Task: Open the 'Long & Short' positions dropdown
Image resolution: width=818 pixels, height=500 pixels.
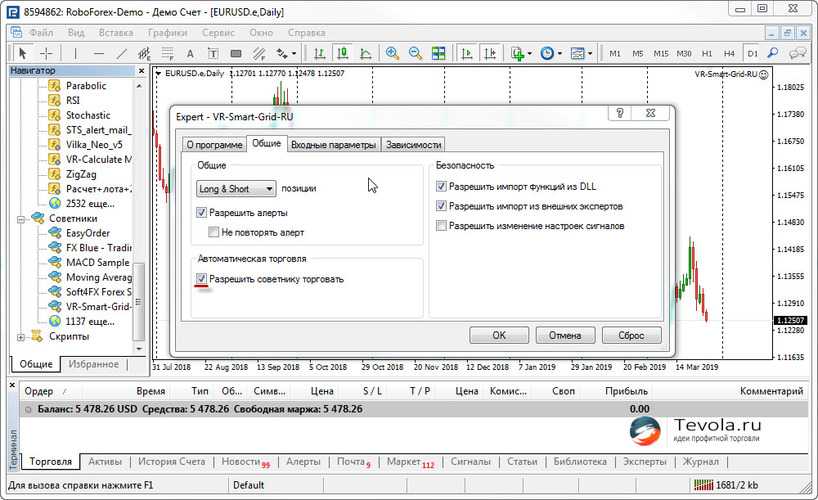Action: pos(237,188)
